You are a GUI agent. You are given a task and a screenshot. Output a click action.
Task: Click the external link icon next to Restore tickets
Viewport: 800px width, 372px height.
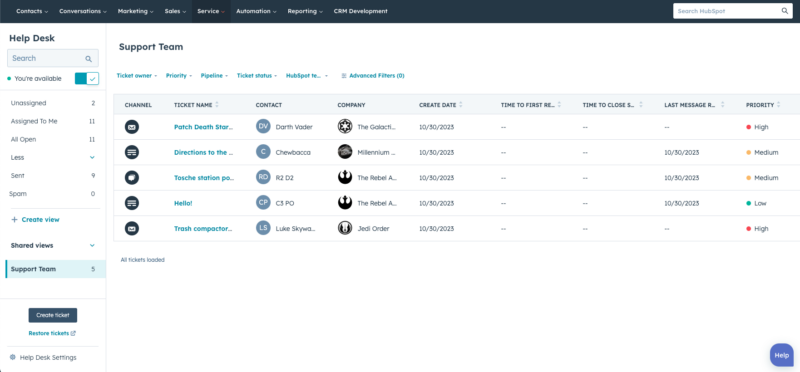(x=73, y=333)
